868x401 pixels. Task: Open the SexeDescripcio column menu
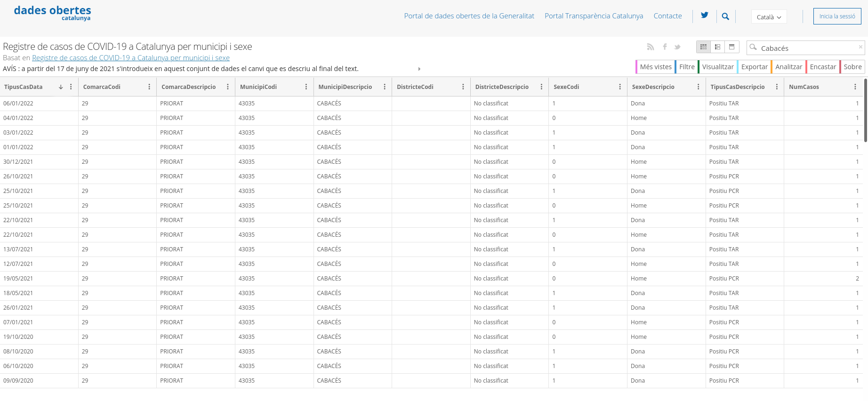[698, 87]
